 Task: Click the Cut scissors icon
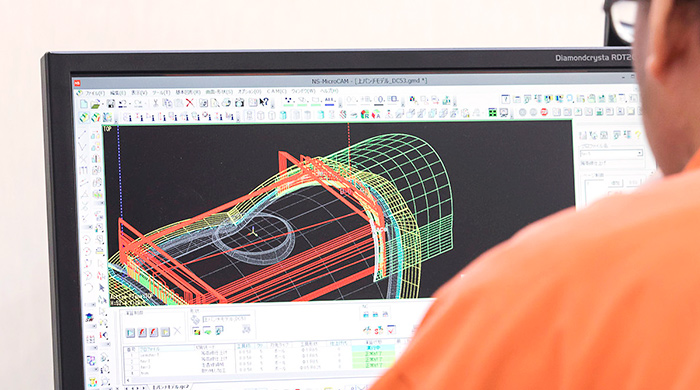click(x=155, y=103)
